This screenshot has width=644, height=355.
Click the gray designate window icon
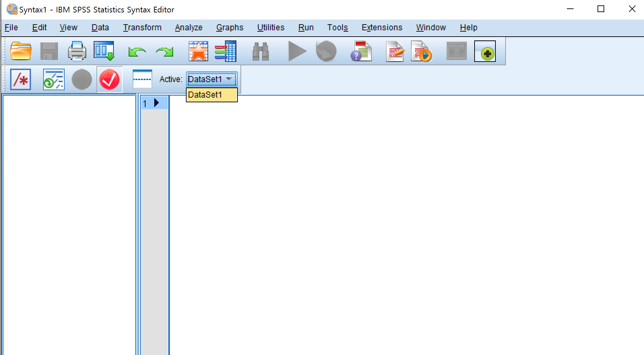[x=457, y=51]
